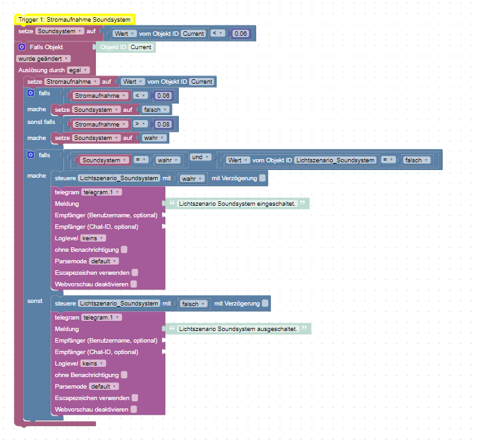Image resolution: width=479 pixels, height=448 pixels.
Task: Edit the 0.06 value in the Stromaufnahme falls condition
Action: pos(163,96)
